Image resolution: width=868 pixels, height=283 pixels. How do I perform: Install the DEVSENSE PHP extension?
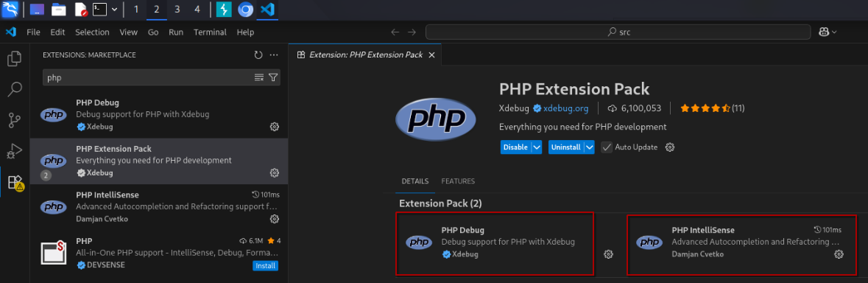265,266
